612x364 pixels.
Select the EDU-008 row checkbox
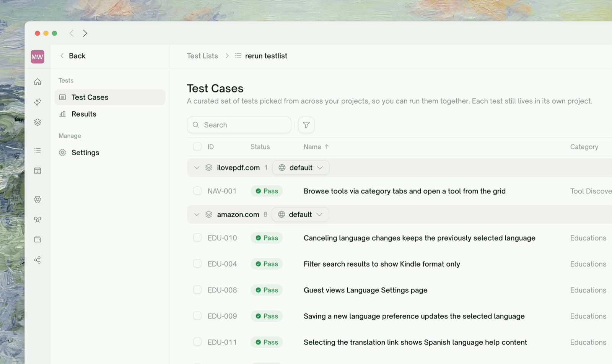click(197, 289)
